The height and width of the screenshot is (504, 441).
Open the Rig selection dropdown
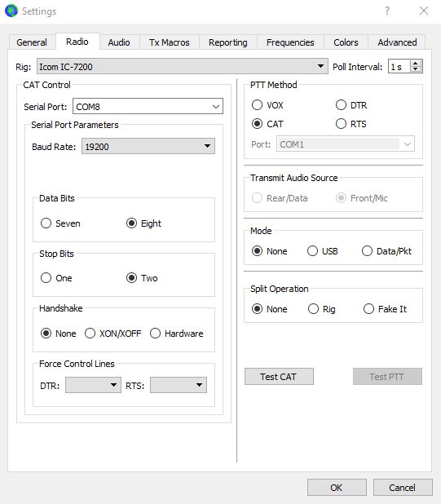183,66
